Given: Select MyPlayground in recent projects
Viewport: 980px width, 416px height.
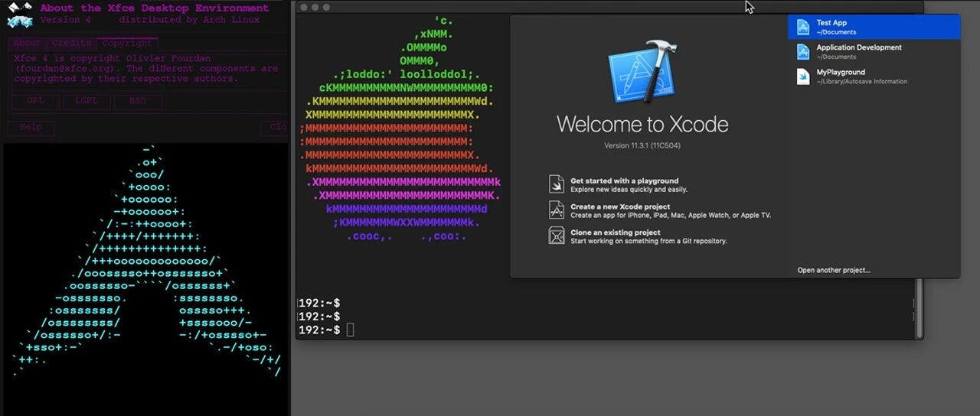Looking at the screenshot, I should coord(874,76).
